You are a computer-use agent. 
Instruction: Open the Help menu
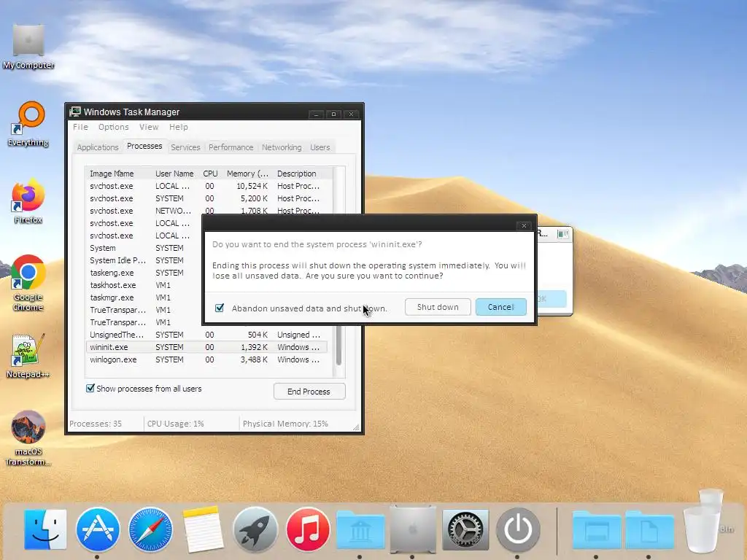point(178,127)
